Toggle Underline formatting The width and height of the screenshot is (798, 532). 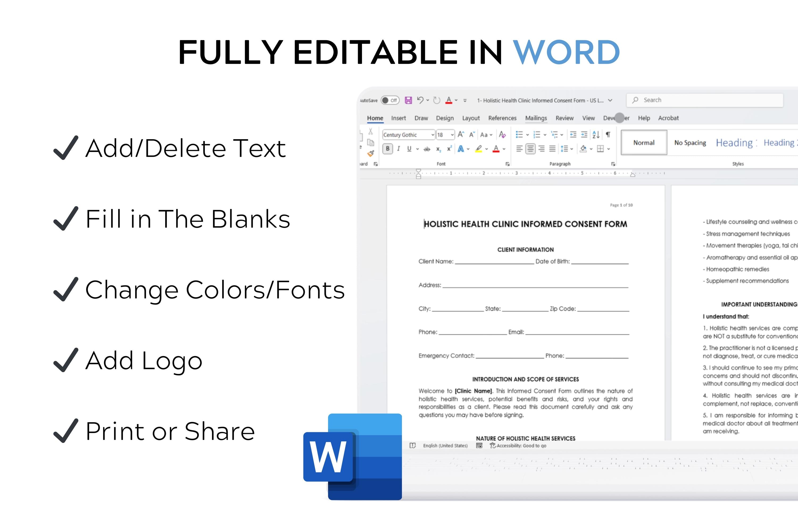(409, 149)
